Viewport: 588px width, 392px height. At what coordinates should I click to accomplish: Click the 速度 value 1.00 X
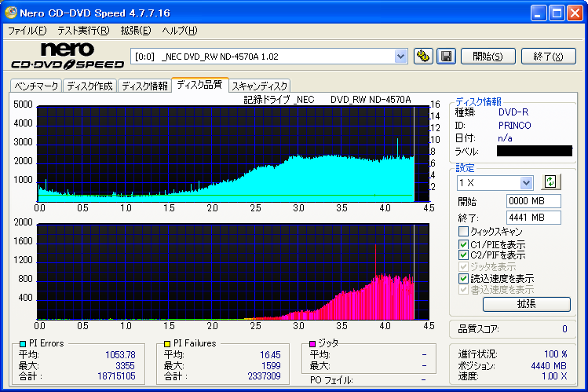(554, 376)
